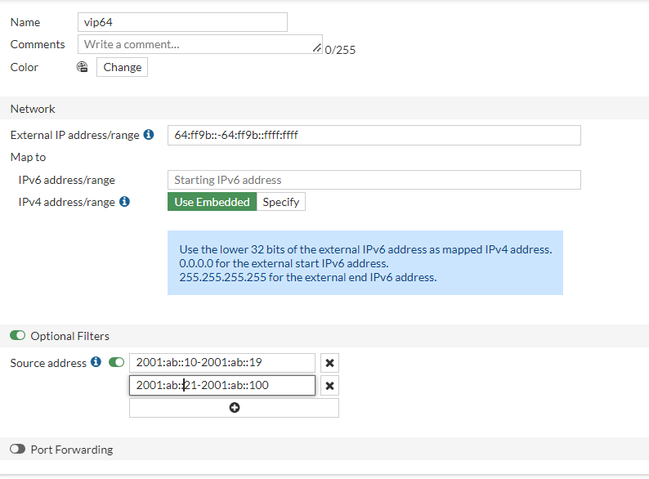This screenshot has width=649, height=479.
Task: Remove the second source address entry
Action: (330, 385)
